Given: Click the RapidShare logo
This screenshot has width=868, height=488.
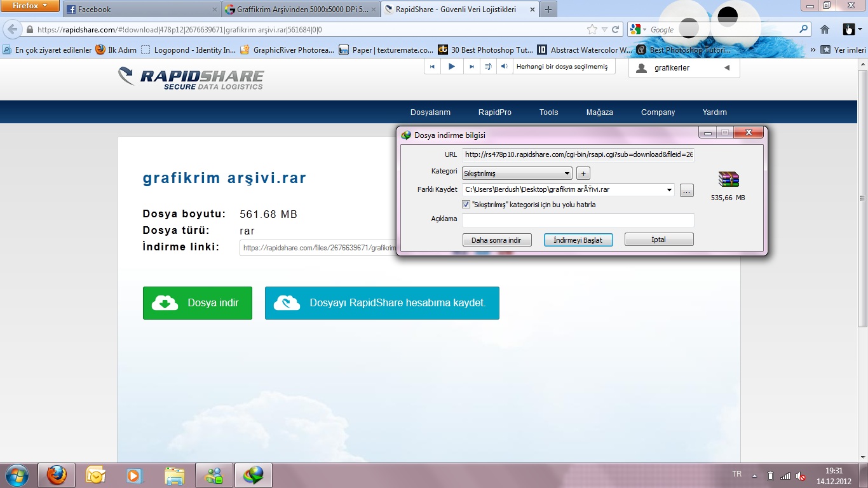Looking at the screenshot, I should coord(191,78).
